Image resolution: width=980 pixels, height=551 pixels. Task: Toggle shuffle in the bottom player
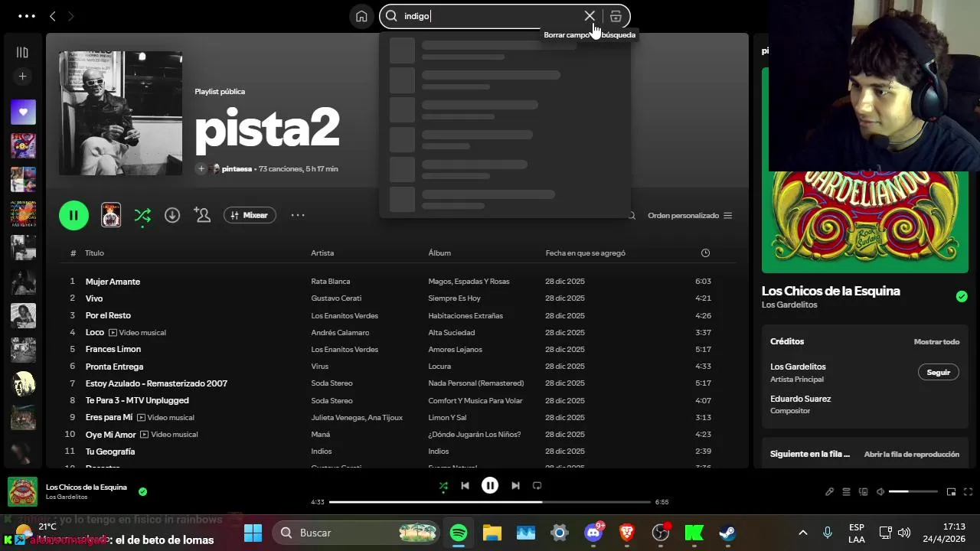[x=443, y=486]
